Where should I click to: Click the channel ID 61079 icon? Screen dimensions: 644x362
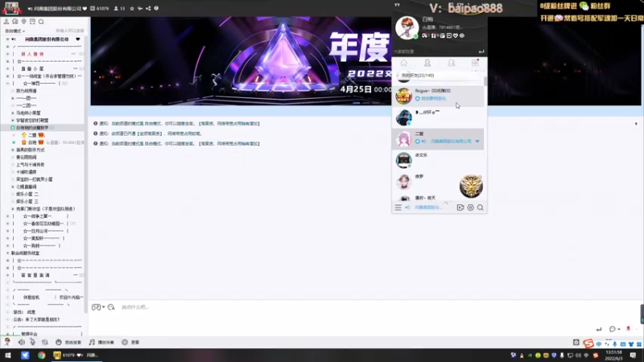click(x=93, y=8)
